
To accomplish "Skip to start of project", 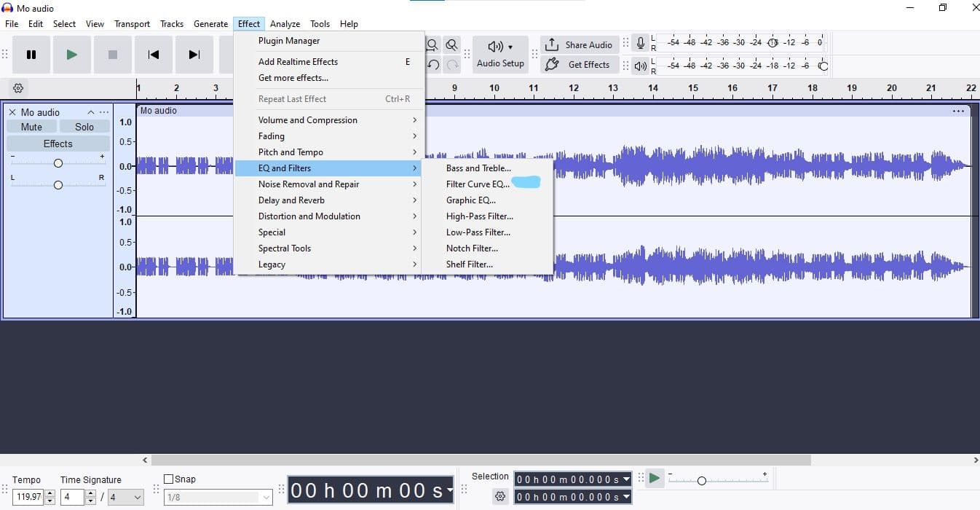I will (153, 55).
